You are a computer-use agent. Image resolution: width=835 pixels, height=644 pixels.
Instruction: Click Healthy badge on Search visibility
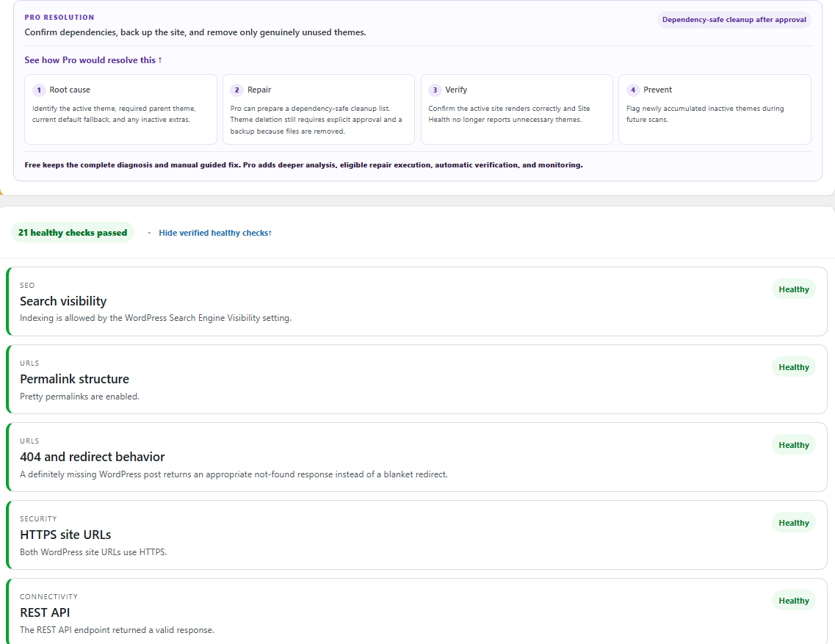point(793,289)
